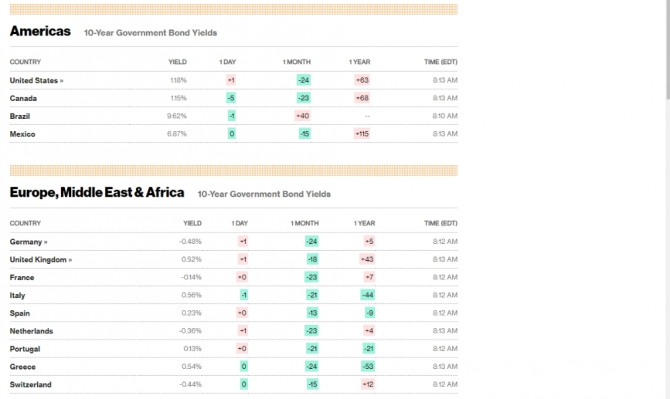The width and height of the screenshot is (670, 399).
Task: Click Mexico's 1 year +115 badge
Action: (x=362, y=134)
